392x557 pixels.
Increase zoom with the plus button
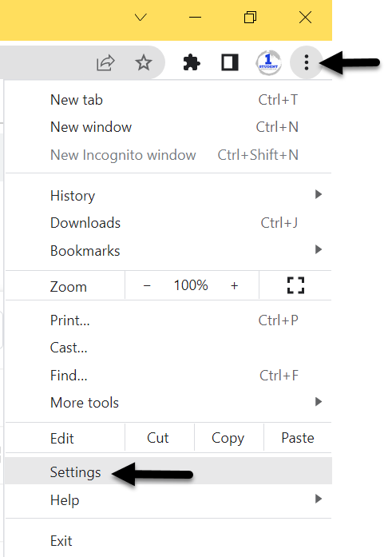(234, 285)
